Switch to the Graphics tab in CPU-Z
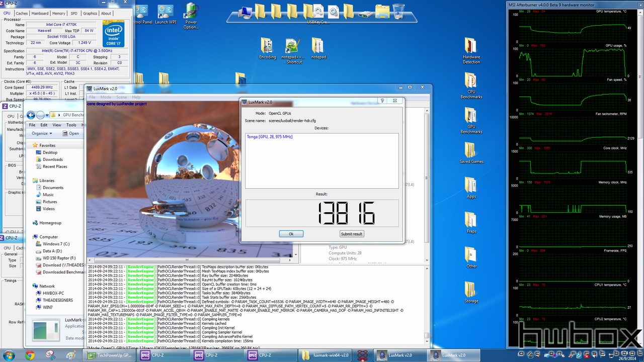This screenshot has height=362, width=644. (90, 13)
